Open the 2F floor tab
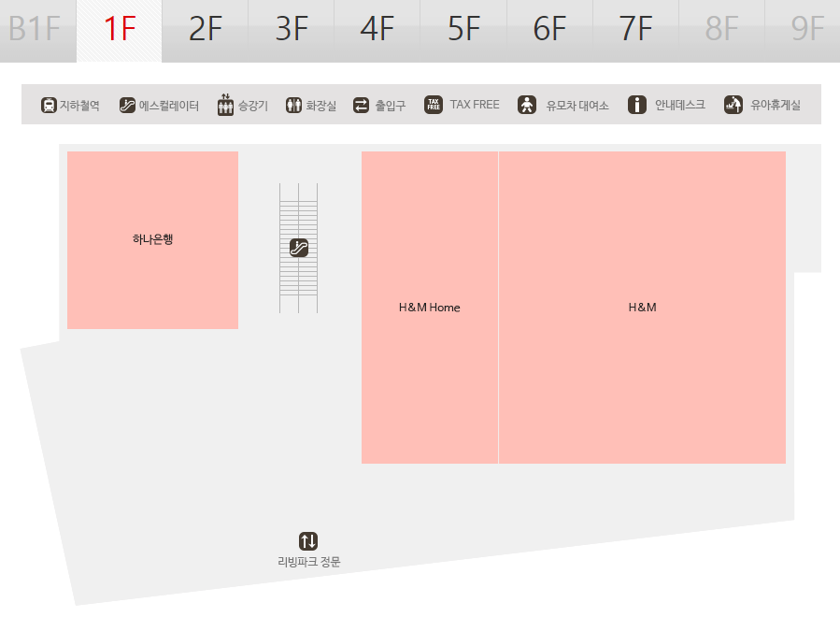 [x=206, y=31]
